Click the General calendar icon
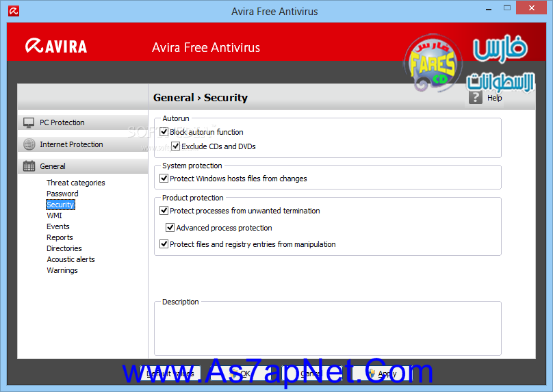Screen dimensions: 553x392 tap(29, 166)
